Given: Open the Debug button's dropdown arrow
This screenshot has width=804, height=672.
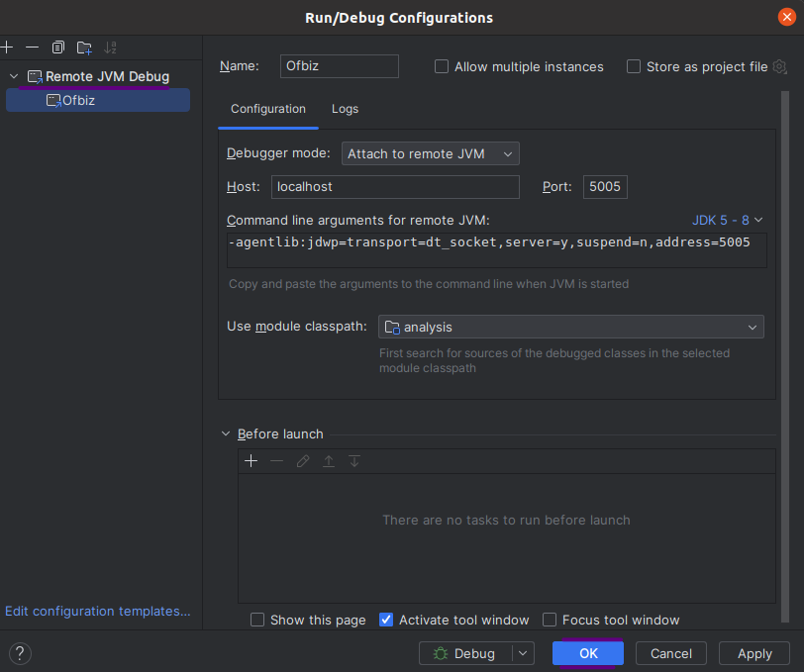Looking at the screenshot, I should coord(523,653).
